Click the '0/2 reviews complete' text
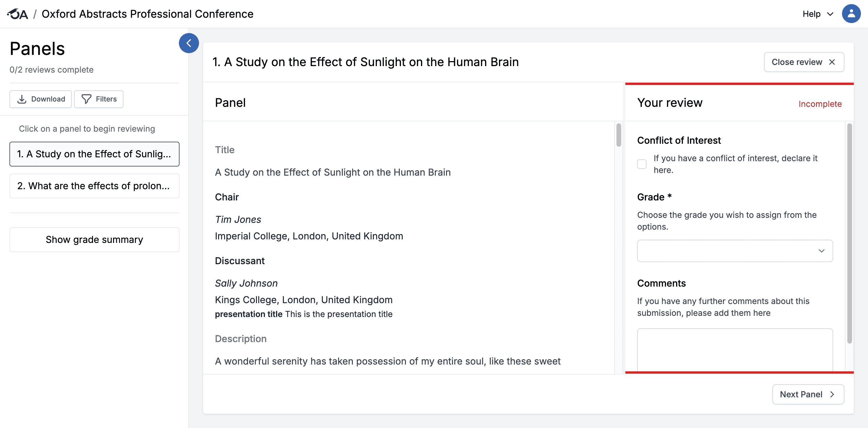This screenshot has width=868, height=428. [52, 70]
